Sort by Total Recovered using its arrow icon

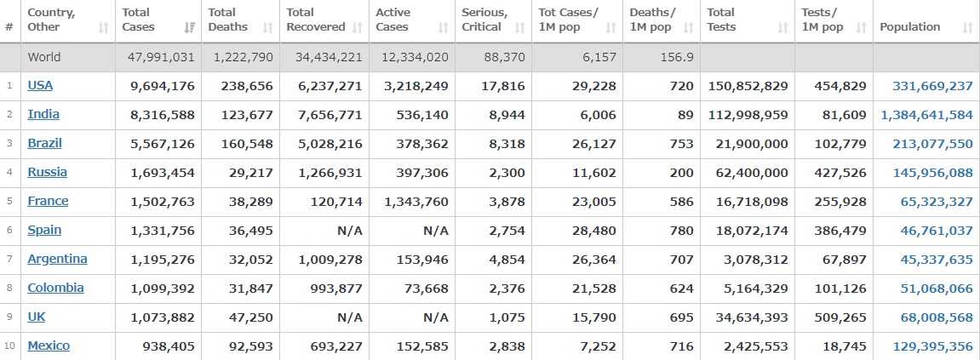358,28
